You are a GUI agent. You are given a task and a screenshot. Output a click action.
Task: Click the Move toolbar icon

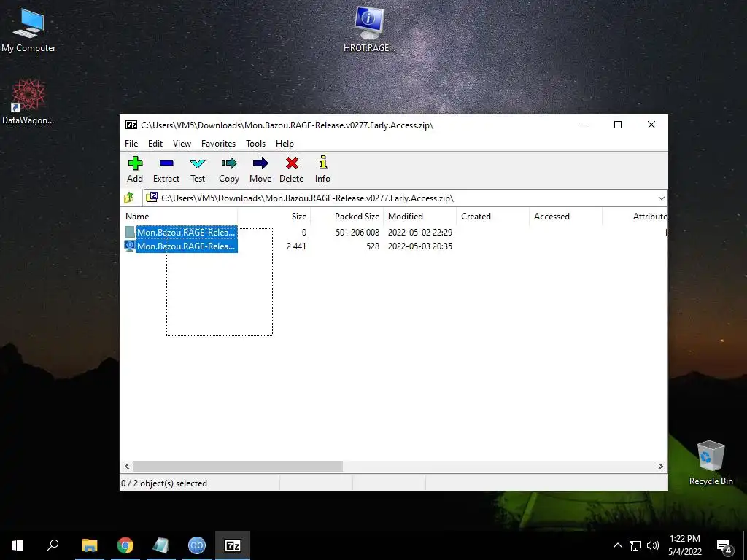pyautogui.click(x=260, y=163)
